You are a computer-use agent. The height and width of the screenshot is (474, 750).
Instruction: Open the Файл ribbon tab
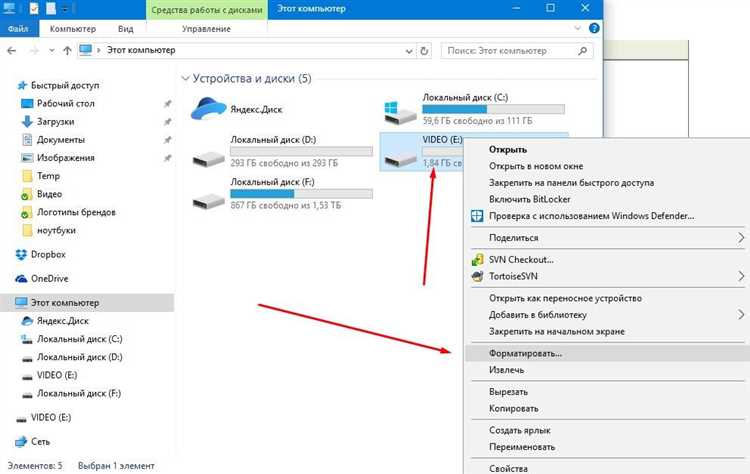point(18,30)
